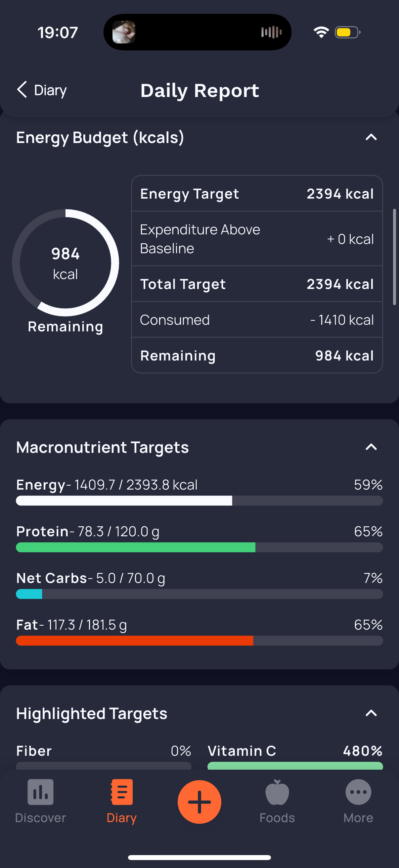399x868 pixels.
Task: Tap the back chevron beside Diary
Action: pos(22,90)
